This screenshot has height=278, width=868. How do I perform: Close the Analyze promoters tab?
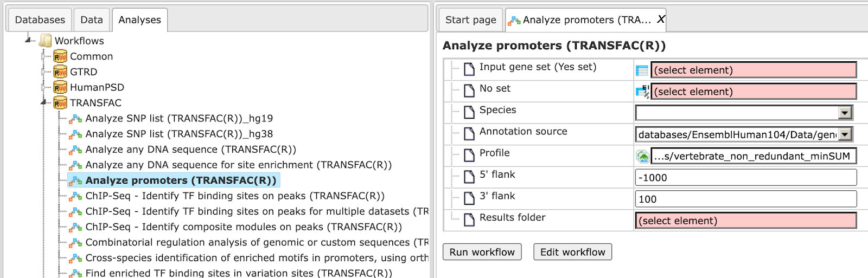click(x=661, y=20)
